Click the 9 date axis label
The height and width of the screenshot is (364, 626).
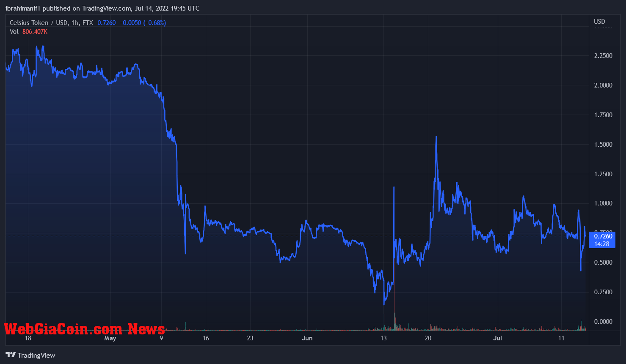(x=161, y=338)
